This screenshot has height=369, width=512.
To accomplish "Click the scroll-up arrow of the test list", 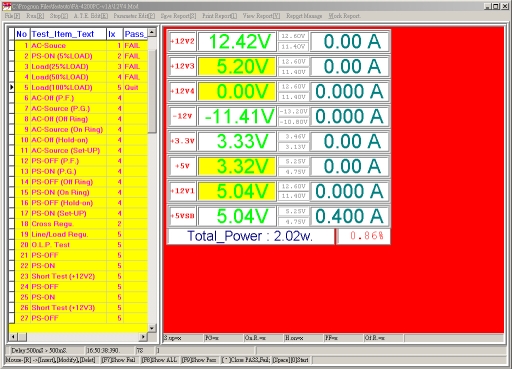I will (152, 32).
